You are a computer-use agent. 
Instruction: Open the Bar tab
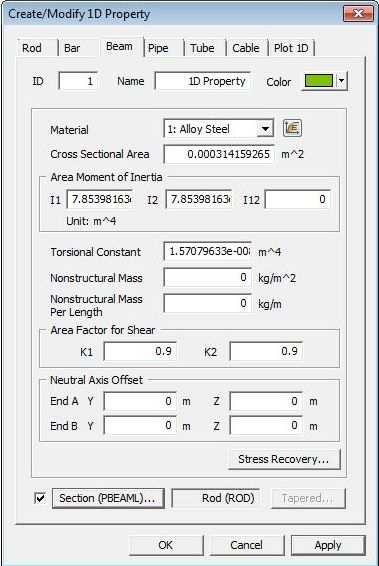coord(72,48)
